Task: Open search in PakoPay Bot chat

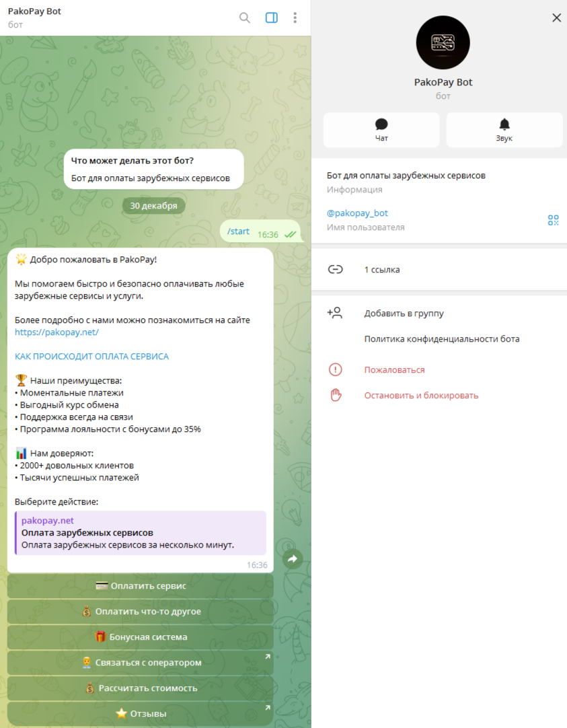Action: (x=245, y=17)
